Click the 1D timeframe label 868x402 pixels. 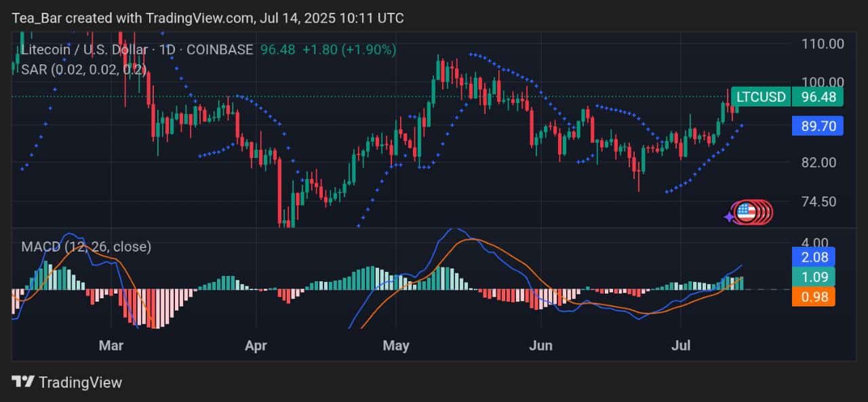167,49
